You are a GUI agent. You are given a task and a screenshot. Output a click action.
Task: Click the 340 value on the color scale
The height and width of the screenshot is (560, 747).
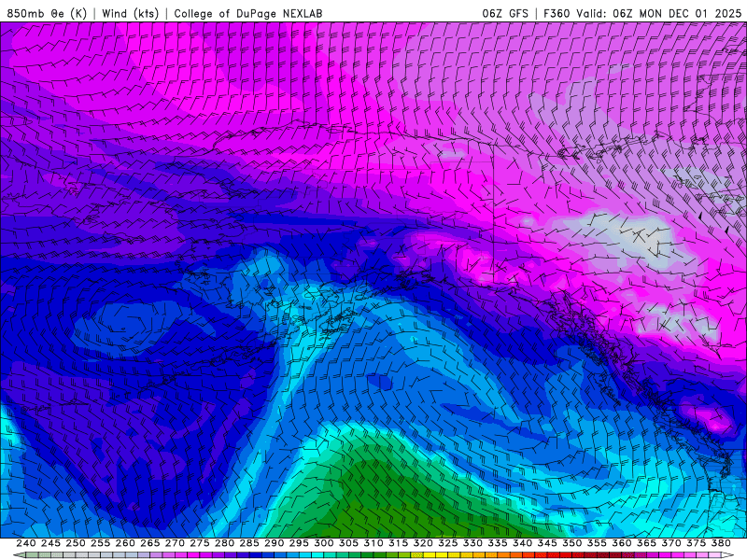coord(522,543)
